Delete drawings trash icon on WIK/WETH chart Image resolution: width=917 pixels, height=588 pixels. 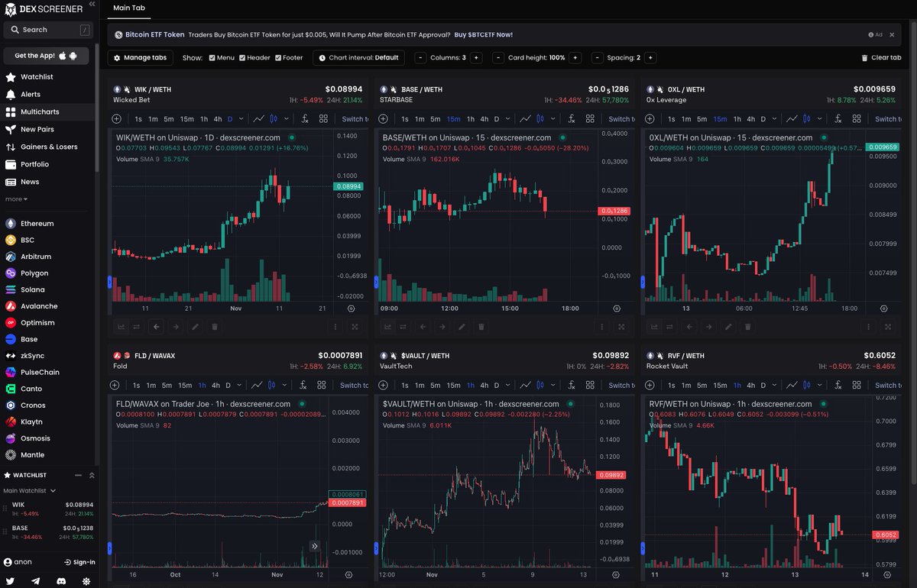(x=214, y=327)
